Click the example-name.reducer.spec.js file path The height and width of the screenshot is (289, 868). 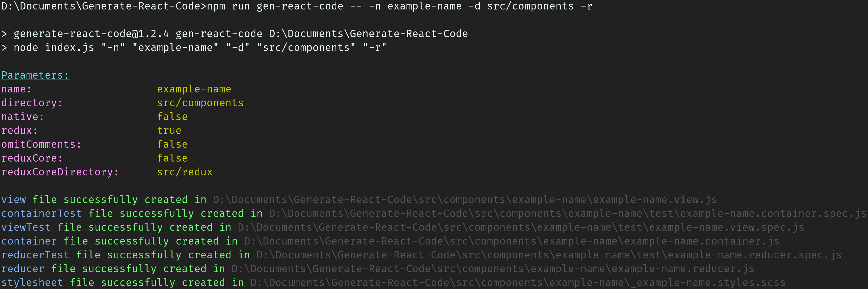pyautogui.click(x=549, y=255)
